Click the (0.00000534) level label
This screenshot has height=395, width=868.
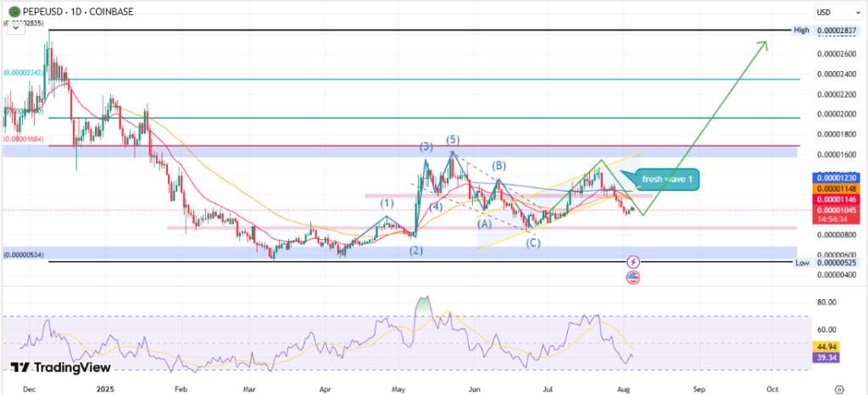coord(24,255)
